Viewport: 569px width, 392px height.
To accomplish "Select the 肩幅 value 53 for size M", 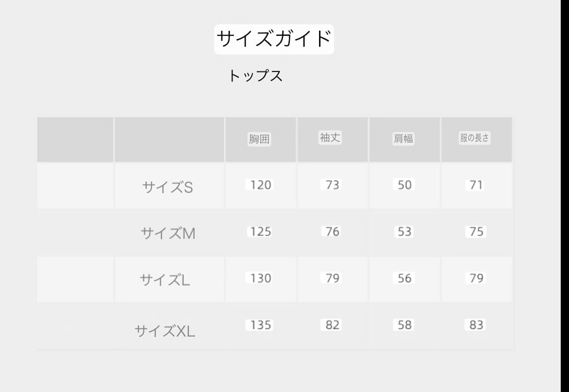I will tap(404, 232).
